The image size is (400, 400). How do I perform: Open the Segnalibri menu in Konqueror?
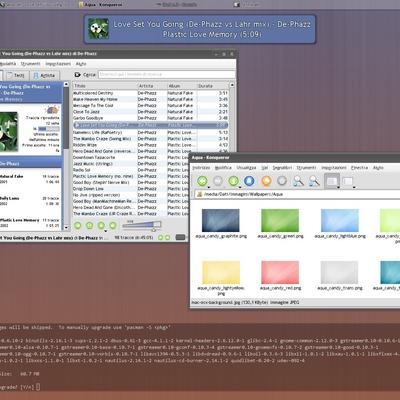pos(282,168)
